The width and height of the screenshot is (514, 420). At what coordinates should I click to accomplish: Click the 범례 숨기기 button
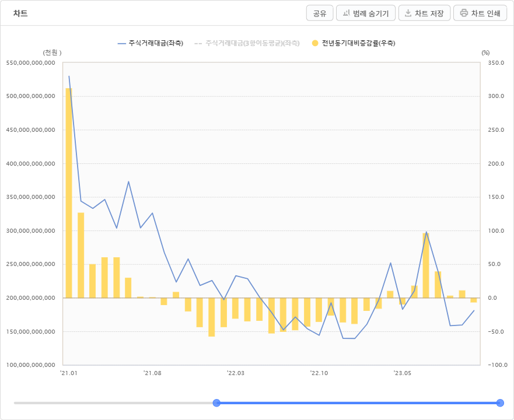click(366, 13)
